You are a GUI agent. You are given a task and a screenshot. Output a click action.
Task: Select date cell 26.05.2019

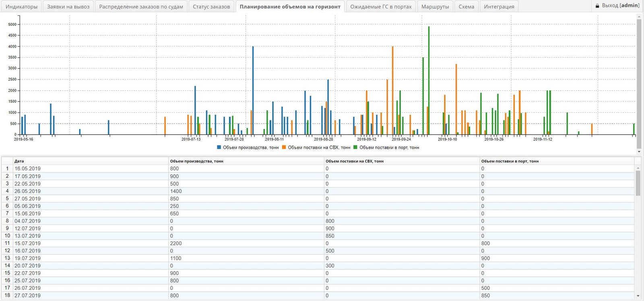point(91,191)
